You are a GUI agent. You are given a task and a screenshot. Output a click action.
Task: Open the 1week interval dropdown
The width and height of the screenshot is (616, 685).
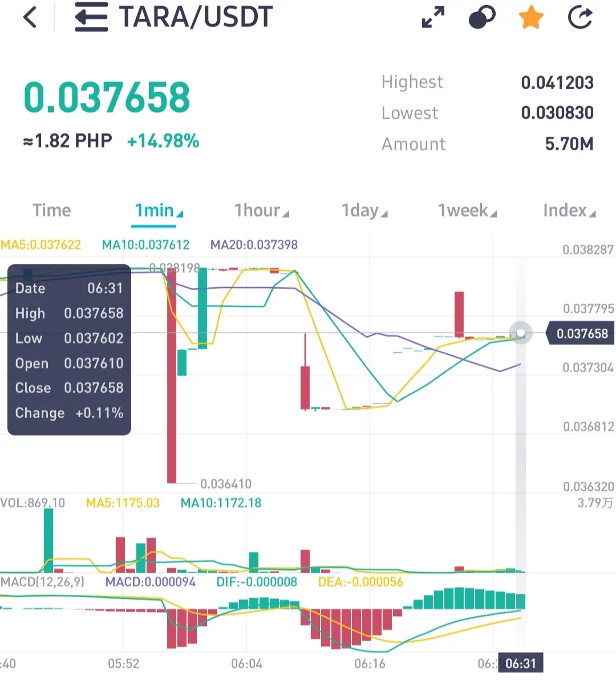pos(467,211)
